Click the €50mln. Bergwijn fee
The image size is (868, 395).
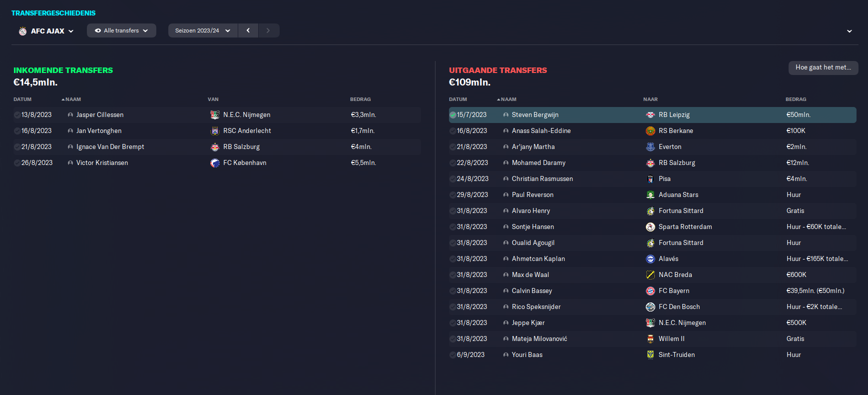(x=799, y=115)
